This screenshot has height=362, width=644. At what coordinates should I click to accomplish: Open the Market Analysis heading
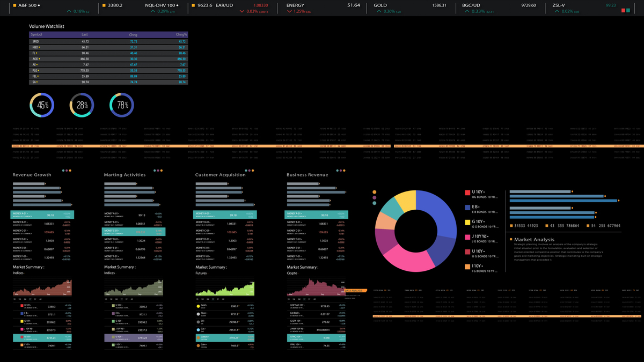coord(534,240)
